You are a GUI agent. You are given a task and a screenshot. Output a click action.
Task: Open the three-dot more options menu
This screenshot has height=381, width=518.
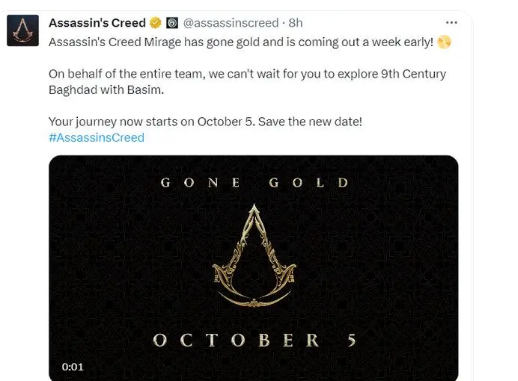pyautogui.click(x=451, y=23)
